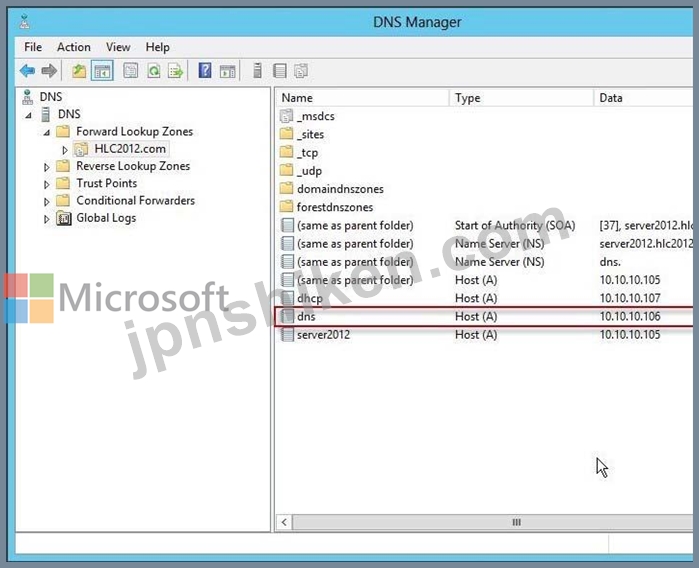Sort by the Data column header
The image size is (699, 568).
[644, 98]
